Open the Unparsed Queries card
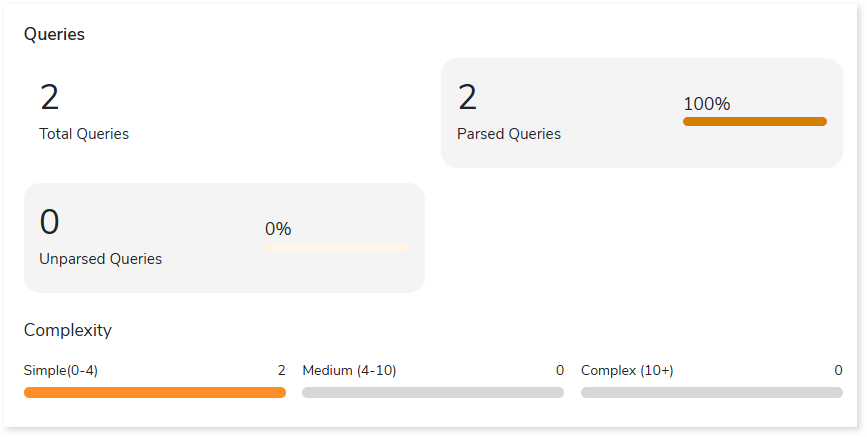Screen dimensions: 867x437 [x=224, y=238]
